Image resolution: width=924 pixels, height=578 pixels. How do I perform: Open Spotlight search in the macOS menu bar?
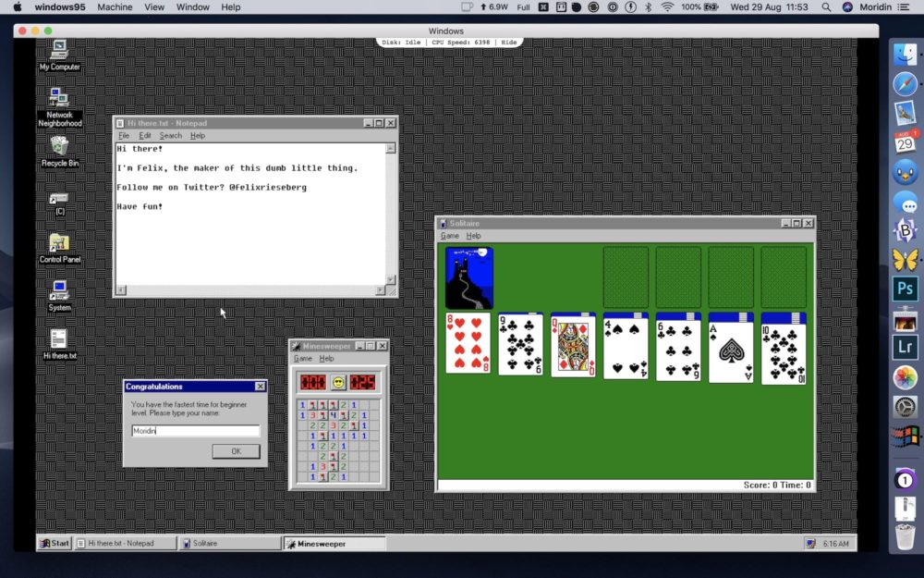pos(826,7)
